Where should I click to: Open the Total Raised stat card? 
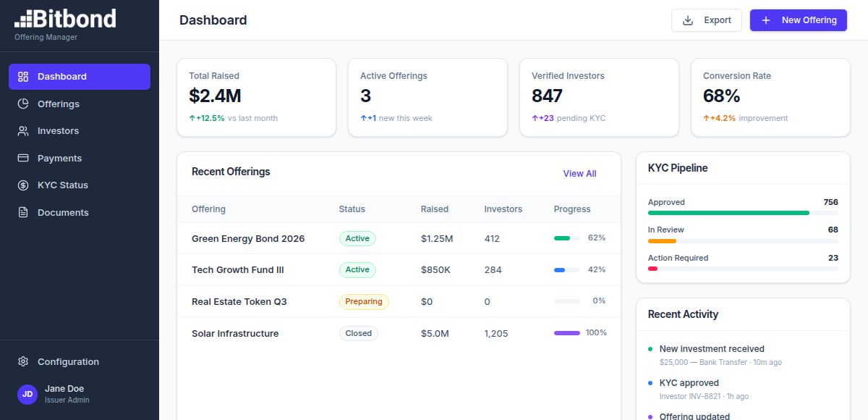(x=256, y=97)
